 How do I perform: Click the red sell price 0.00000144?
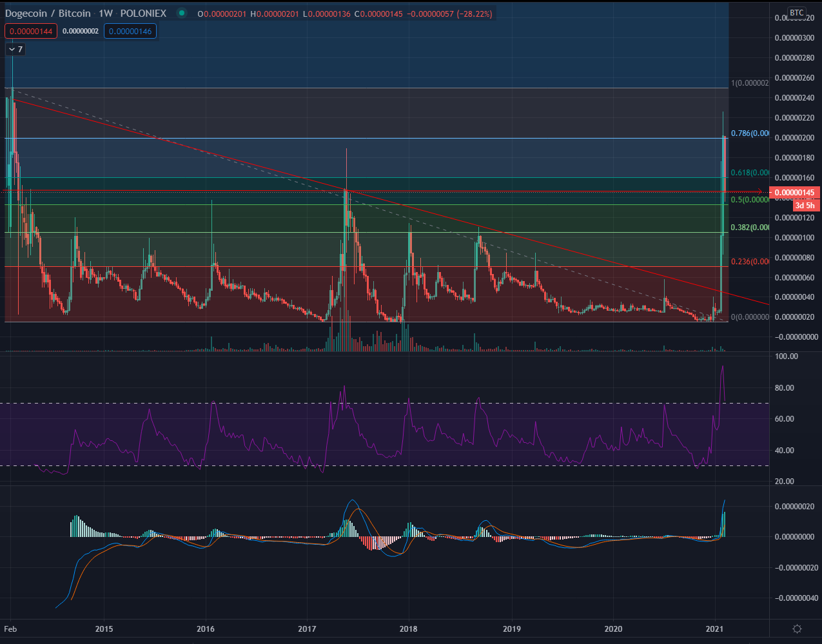click(30, 31)
